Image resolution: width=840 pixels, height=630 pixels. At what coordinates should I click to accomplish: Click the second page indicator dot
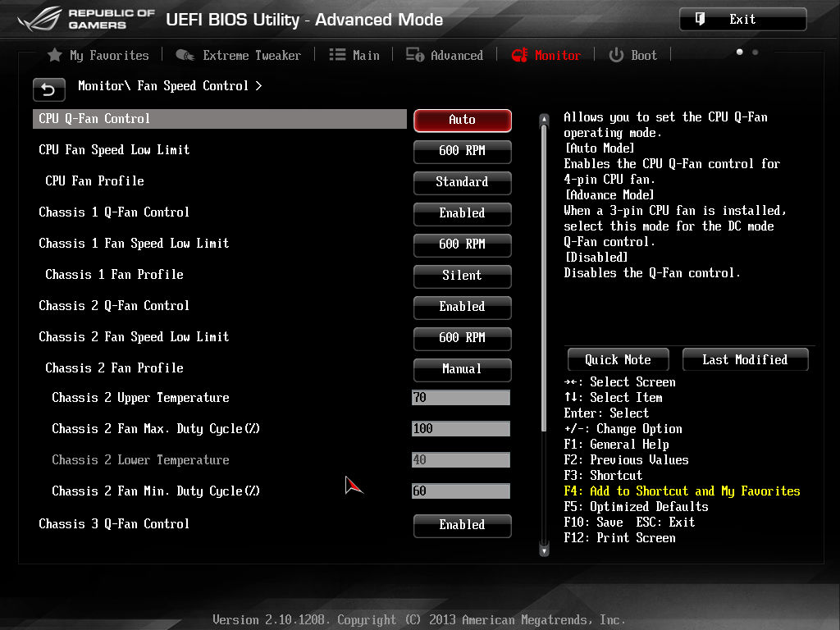coord(756,52)
